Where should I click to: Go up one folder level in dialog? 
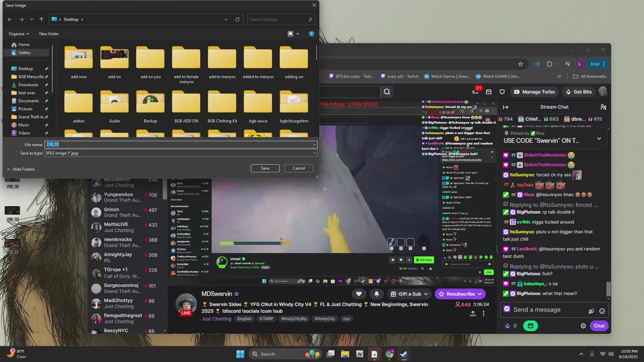41,19
